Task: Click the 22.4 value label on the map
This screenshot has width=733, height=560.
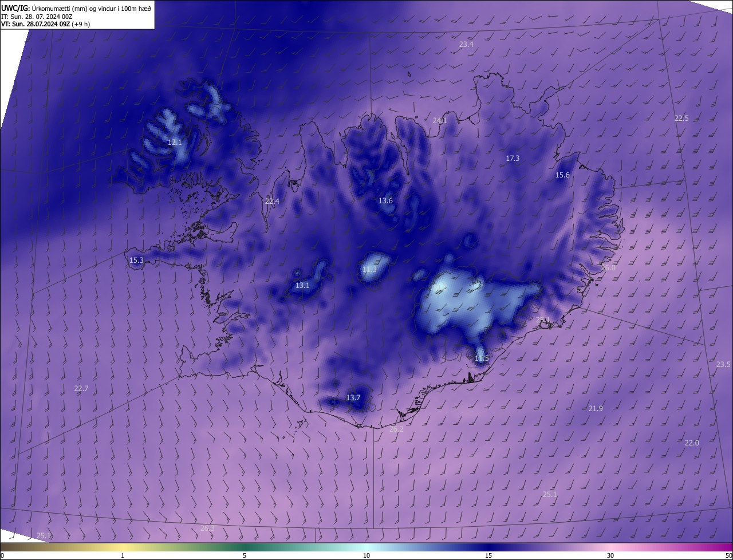Action: [x=272, y=201]
